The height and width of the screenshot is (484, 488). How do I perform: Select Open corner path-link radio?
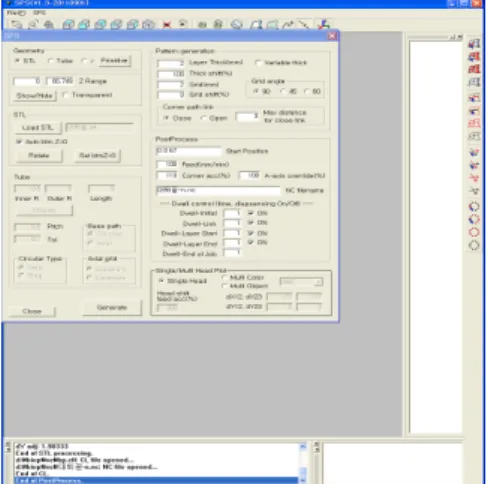click(x=203, y=118)
